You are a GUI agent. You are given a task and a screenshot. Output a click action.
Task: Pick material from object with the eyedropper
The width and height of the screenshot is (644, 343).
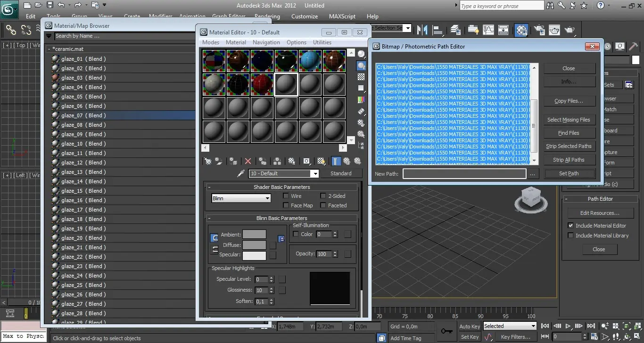pos(241,173)
